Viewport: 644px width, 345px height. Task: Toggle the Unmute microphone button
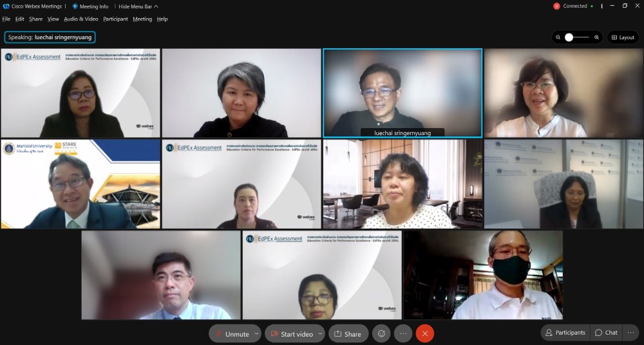[x=232, y=333]
